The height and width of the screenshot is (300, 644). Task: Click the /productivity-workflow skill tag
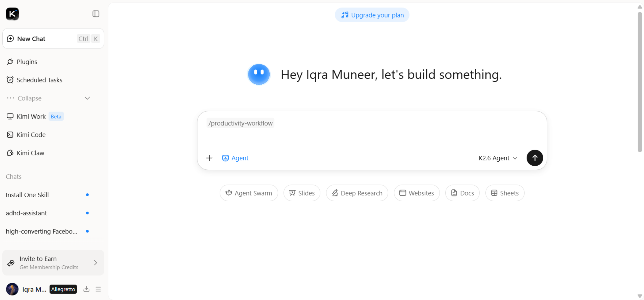240,123
